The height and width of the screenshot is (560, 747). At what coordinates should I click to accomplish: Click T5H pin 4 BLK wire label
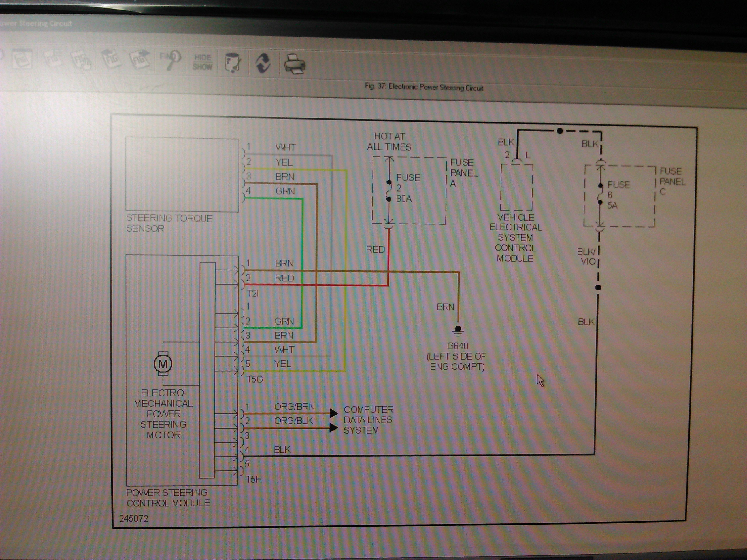point(282,450)
